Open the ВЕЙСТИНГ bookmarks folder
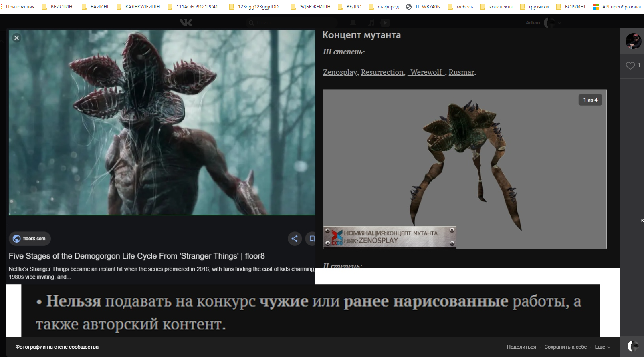 (58, 7)
